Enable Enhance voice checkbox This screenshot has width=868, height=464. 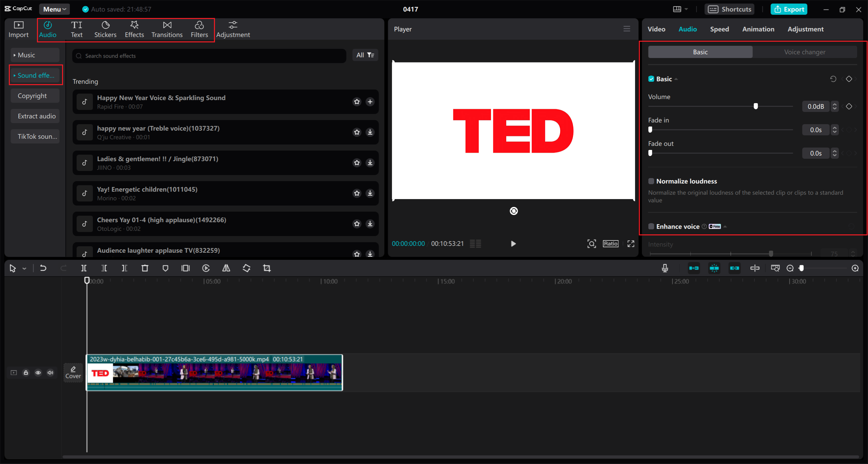pos(651,227)
